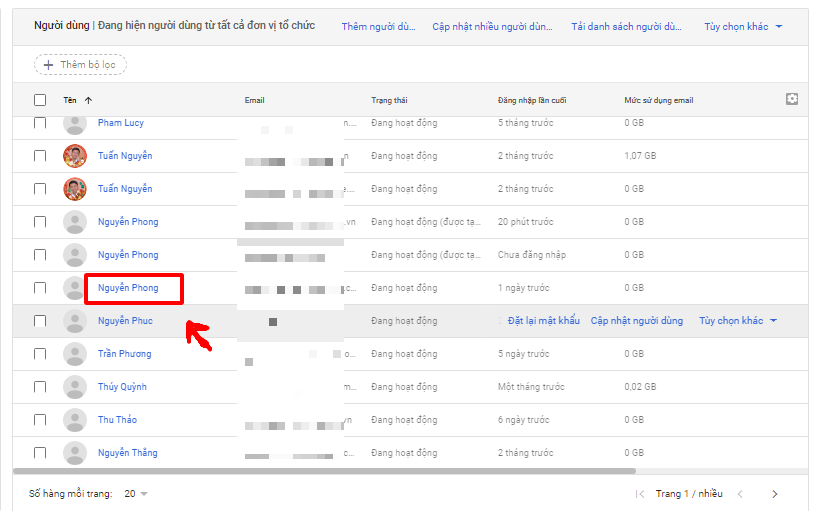Open column settings gear icon

point(792,99)
